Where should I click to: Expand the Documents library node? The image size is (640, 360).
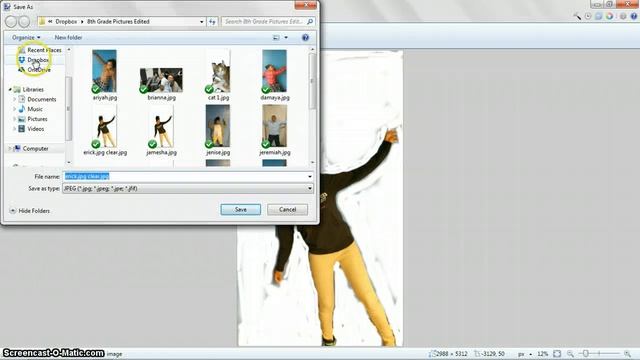[15, 99]
